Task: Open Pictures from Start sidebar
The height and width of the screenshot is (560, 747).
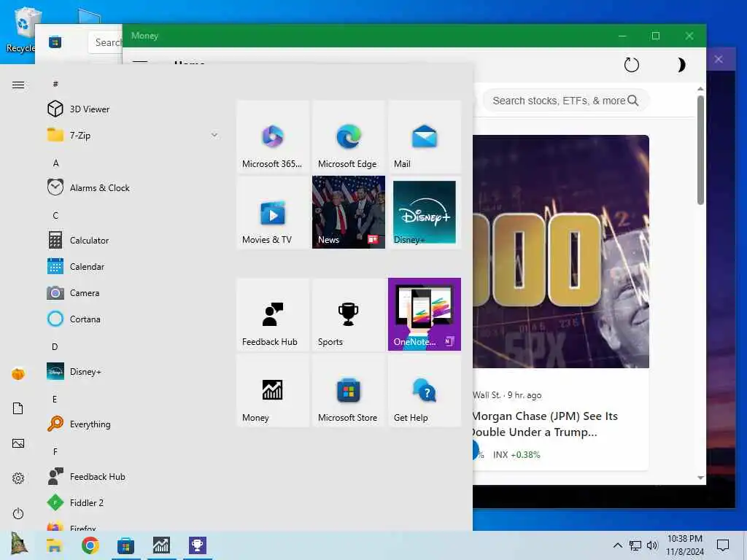Action: [18, 443]
